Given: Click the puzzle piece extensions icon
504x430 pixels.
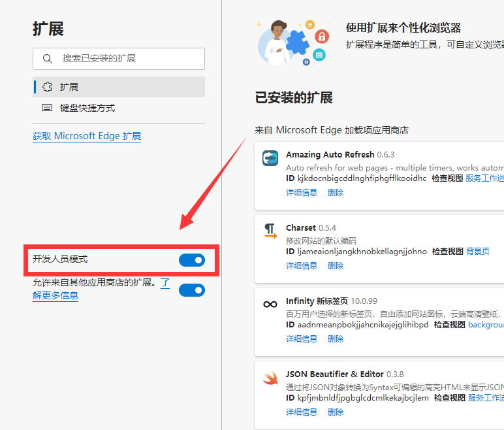Looking at the screenshot, I should pos(47,87).
